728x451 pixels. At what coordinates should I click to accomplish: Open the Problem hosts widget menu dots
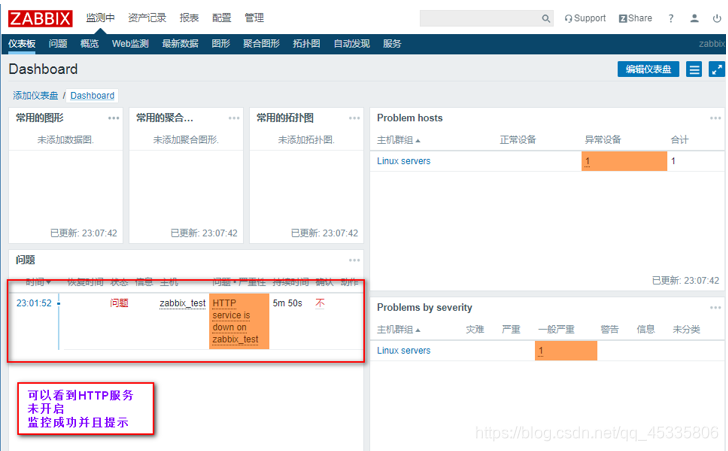pyautogui.click(x=715, y=118)
